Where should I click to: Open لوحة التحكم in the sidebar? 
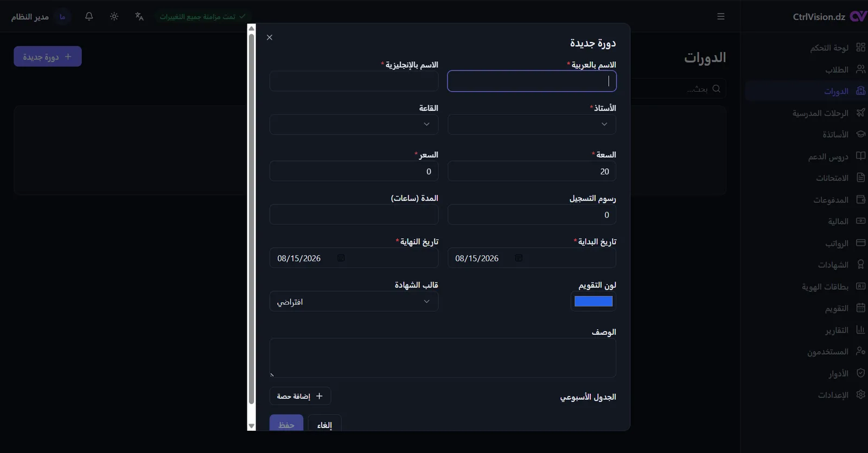coord(806,48)
